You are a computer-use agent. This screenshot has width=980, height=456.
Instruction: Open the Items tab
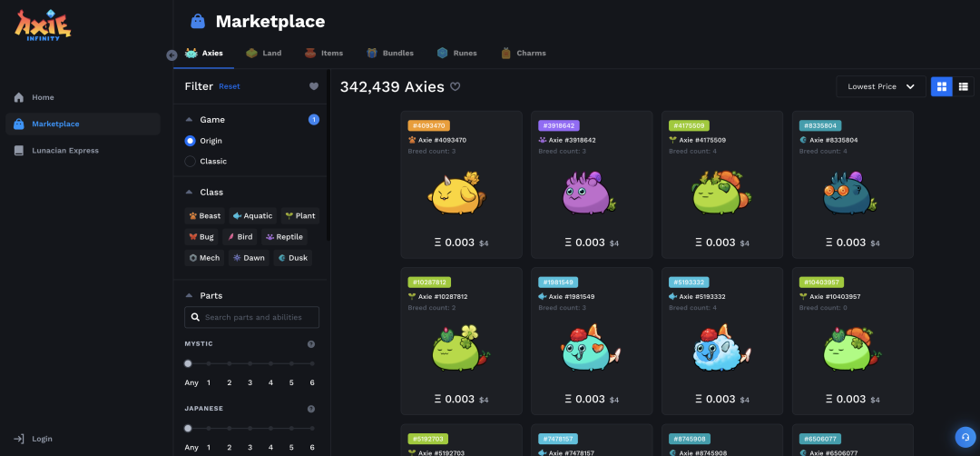(324, 54)
